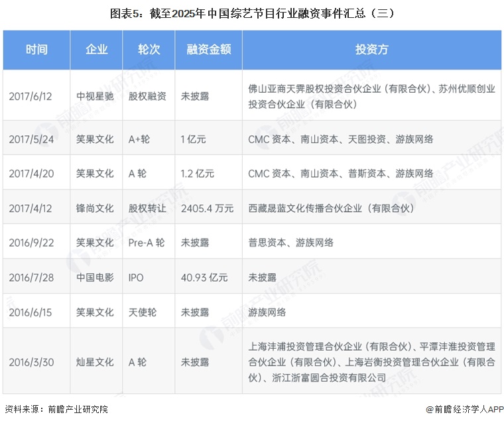Click the date 2017/4/12

(x=31, y=208)
